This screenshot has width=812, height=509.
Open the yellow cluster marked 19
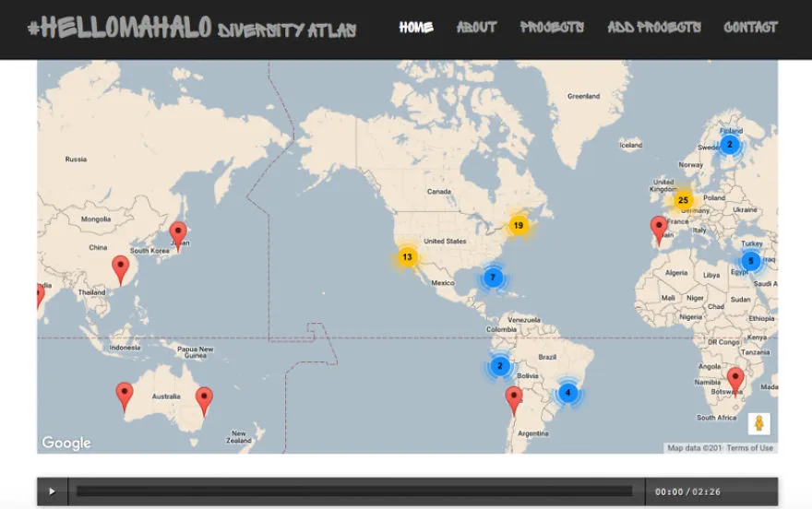pyautogui.click(x=519, y=226)
